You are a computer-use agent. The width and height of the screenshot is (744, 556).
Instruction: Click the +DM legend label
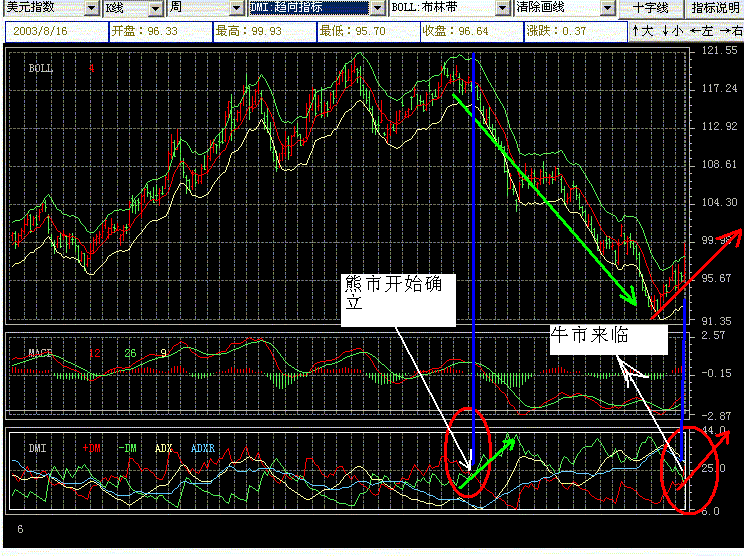click(x=92, y=448)
